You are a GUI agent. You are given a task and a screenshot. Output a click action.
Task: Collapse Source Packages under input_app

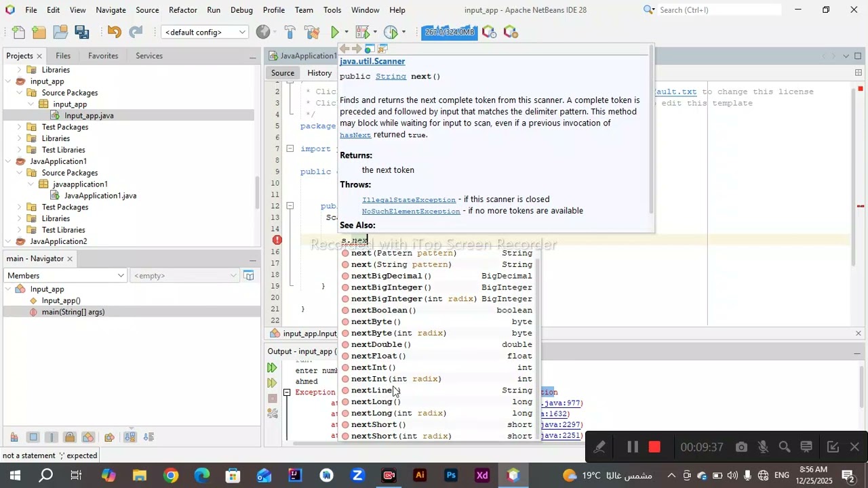[19, 93]
